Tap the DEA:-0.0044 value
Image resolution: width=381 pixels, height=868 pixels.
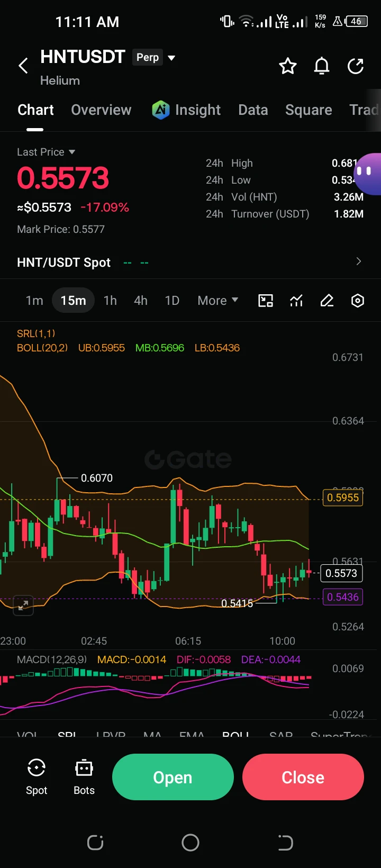coord(271,659)
